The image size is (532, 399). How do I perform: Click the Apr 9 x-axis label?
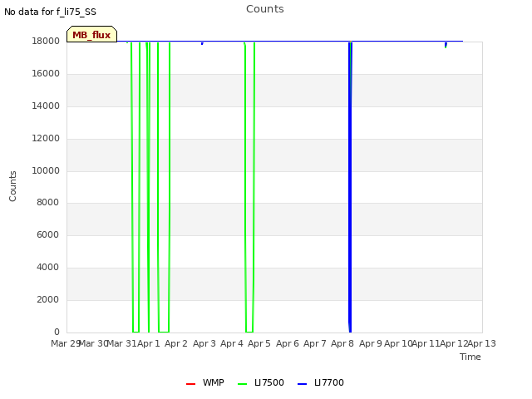click(x=371, y=343)
